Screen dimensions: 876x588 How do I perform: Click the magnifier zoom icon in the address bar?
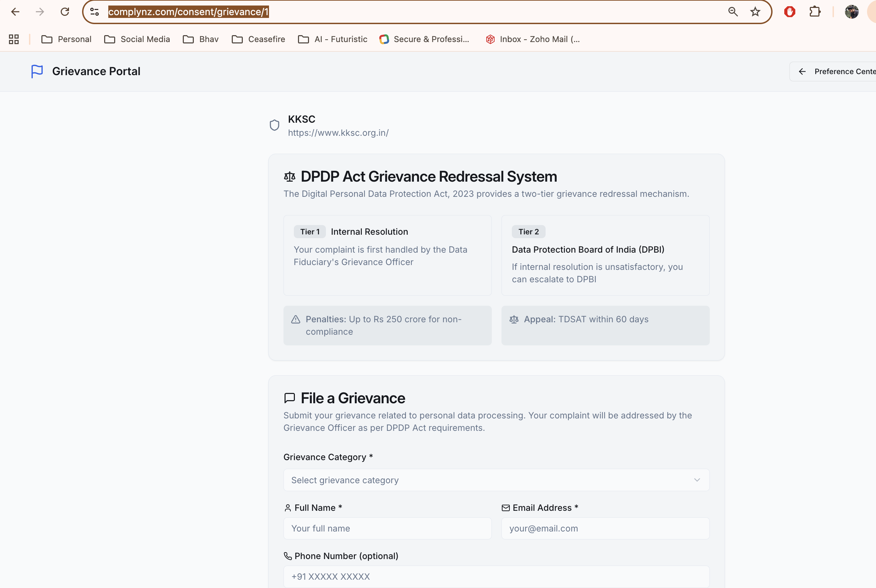click(x=733, y=12)
